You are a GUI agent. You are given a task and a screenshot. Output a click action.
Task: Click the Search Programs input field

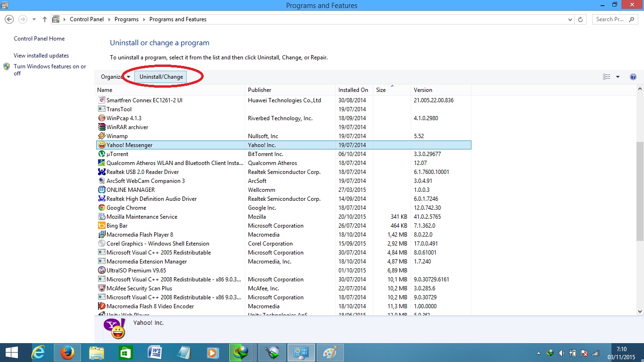point(615,19)
